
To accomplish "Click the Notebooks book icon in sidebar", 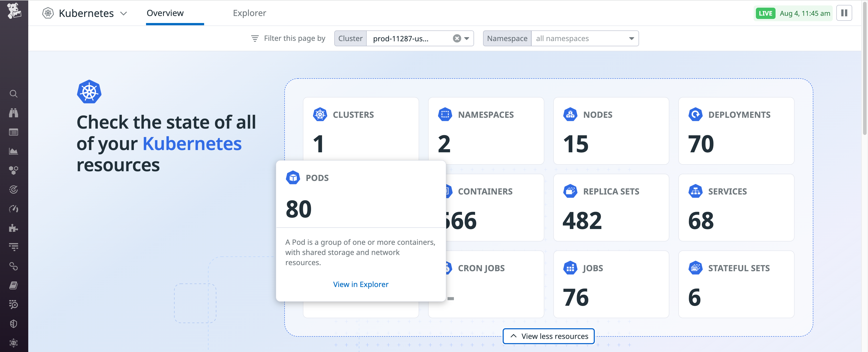I will click(x=14, y=285).
